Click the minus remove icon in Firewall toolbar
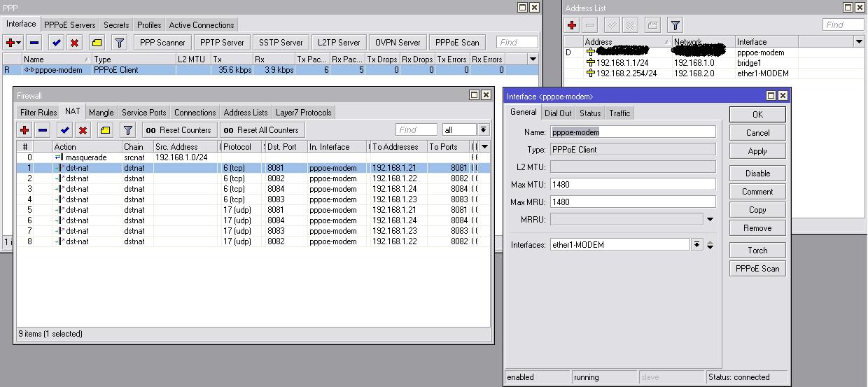This screenshot has height=387, width=868. [x=43, y=130]
